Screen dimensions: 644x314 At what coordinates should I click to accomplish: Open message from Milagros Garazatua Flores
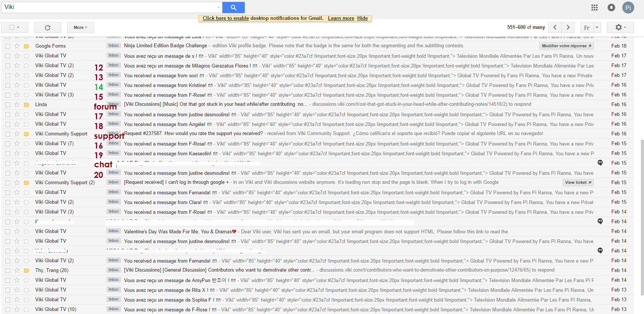click(187, 66)
